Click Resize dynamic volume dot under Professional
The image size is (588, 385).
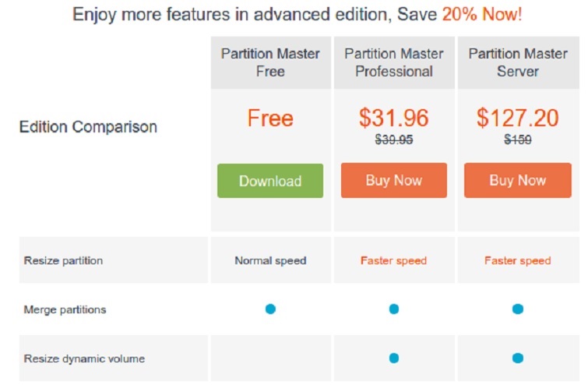[x=394, y=359]
